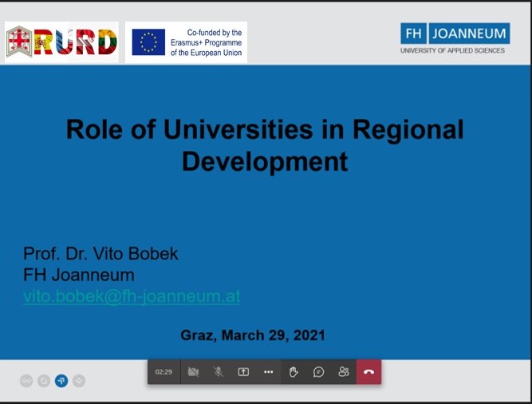Click the RURD project logo
532x404 pixels.
point(61,42)
